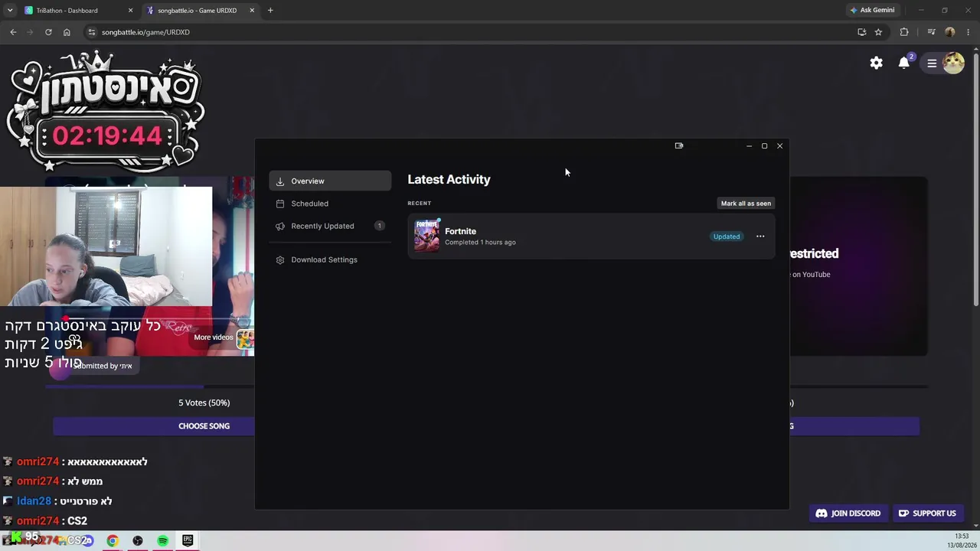Screen dimensions: 980x551
Task: Open the Chrome profile avatar
Action: [x=950, y=32]
